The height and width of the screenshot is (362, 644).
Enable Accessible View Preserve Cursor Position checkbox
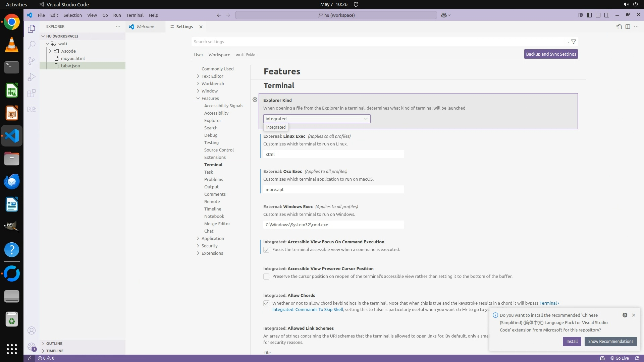coord(266,277)
